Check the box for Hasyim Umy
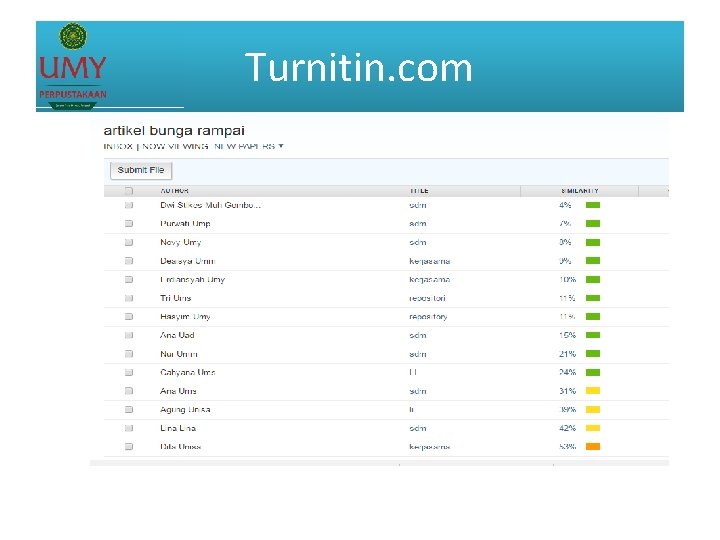 (x=129, y=317)
